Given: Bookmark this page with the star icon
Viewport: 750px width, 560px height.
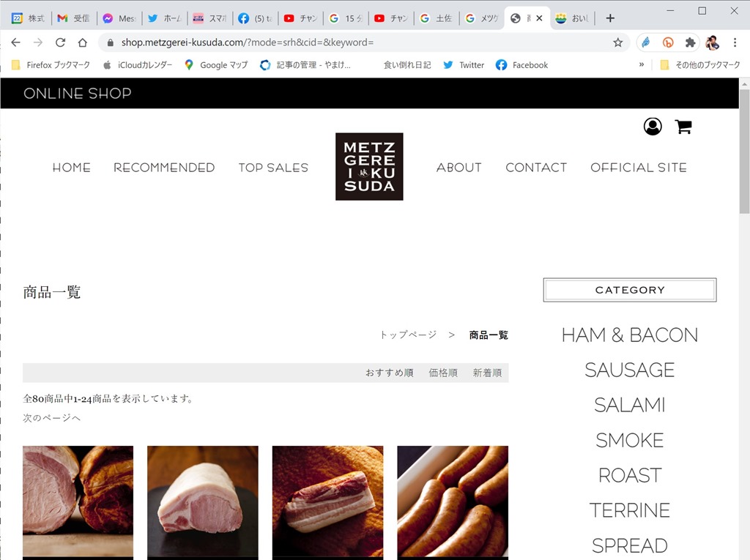Looking at the screenshot, I should click(x=618, y=42).
